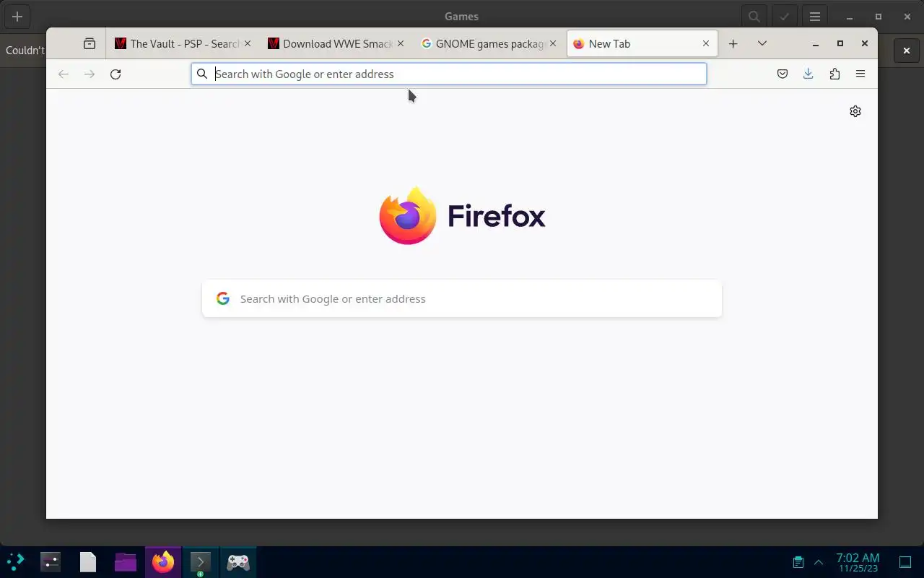This screenshot has width=924, height=578.
Task: Switch to The Vault - PSP tab
Action: 183,43
